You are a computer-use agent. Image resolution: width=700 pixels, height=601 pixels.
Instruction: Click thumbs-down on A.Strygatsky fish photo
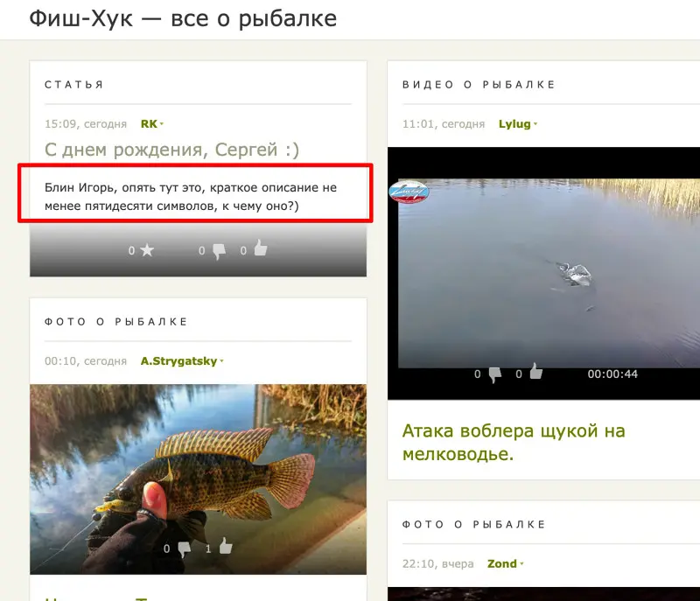click(x=185, y=549)
